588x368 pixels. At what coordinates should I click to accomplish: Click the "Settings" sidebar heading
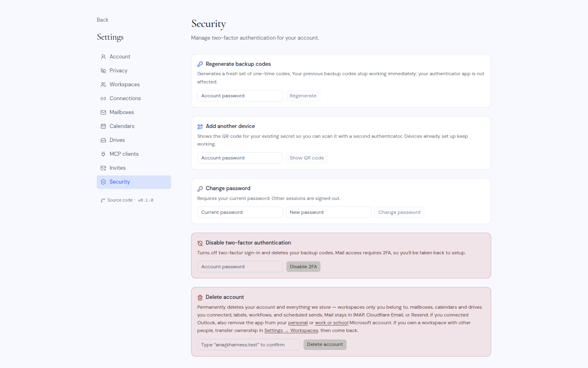[x=110, y=37]
